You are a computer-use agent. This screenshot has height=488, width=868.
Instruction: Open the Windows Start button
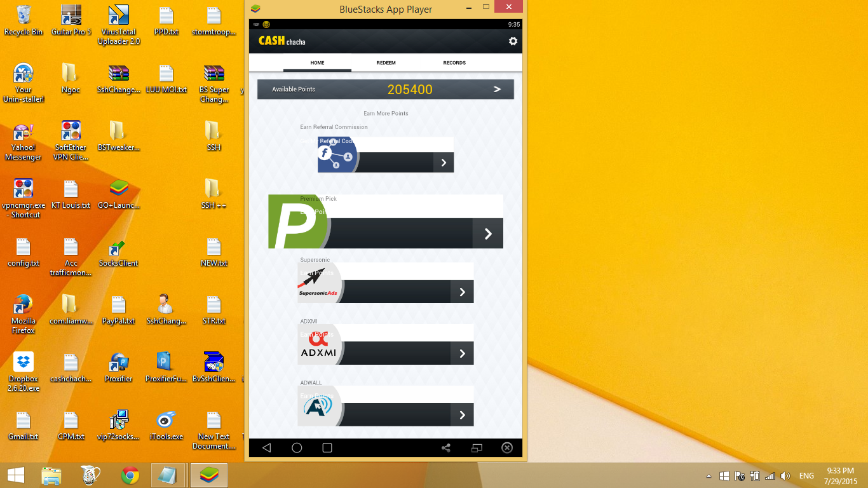(x=15, y=475)
